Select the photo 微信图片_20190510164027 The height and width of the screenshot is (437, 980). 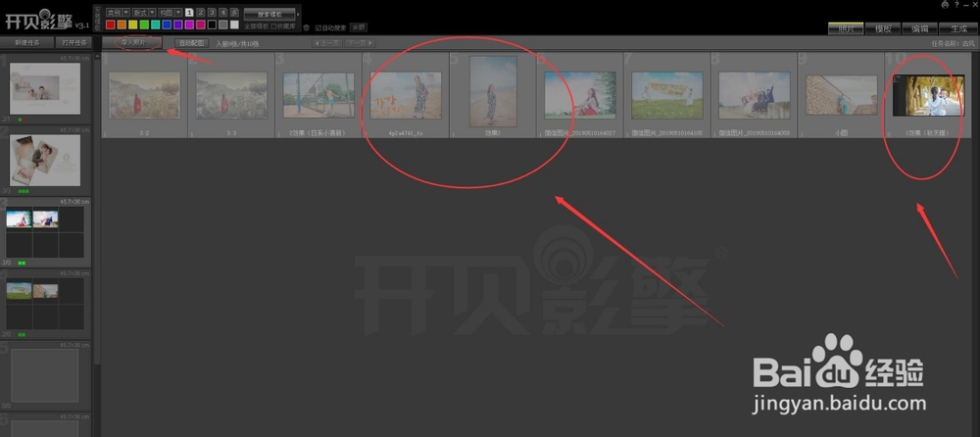(580, 95)
